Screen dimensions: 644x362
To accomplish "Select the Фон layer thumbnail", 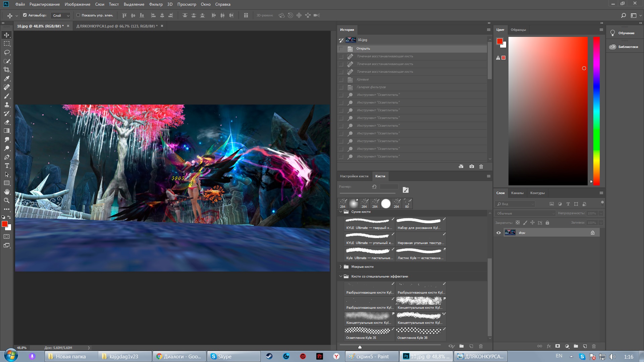I will (510, 233).
